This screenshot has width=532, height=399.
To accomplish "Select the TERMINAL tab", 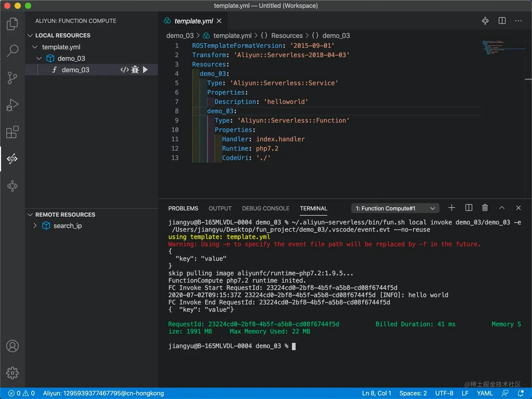I will (x=313, y=208).
